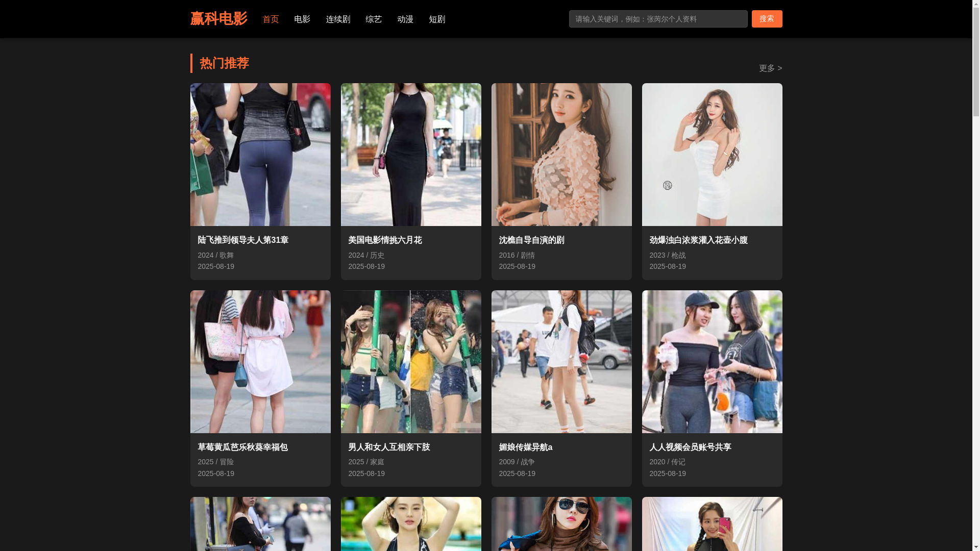980x551 pixels.
Task: Click the 2024 / 历史 info text
Action: coord(366,255)
